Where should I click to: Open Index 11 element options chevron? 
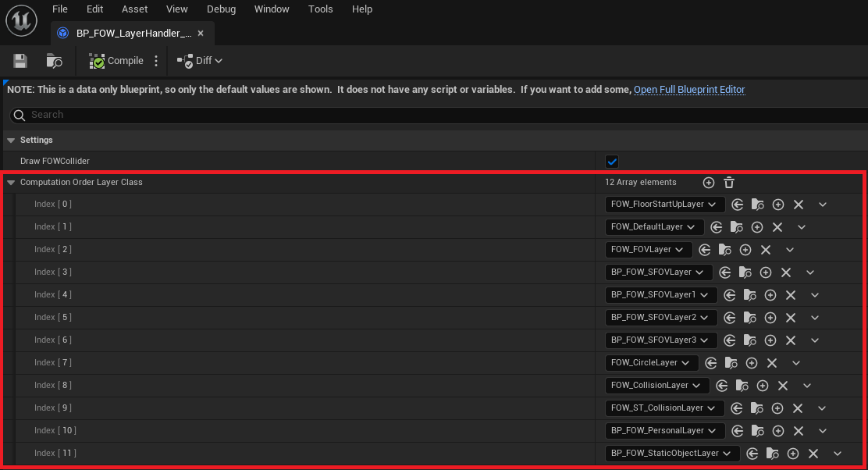[838, 454]
